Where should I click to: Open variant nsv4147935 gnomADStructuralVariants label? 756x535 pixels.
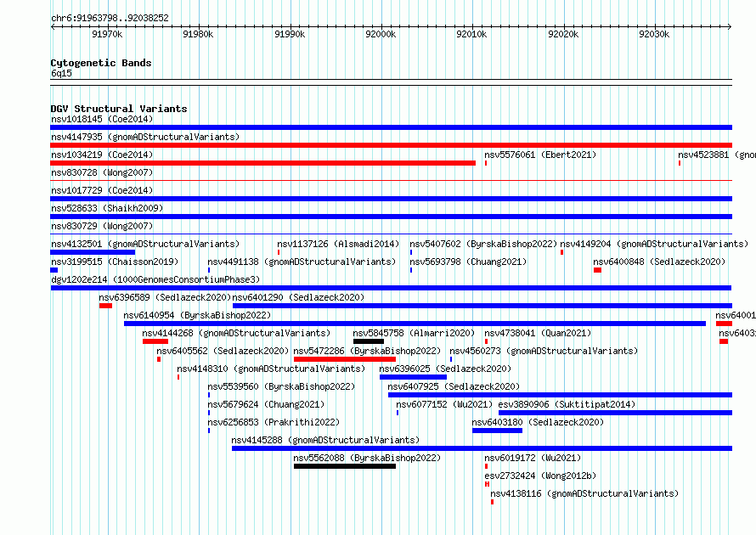[145, 137]
